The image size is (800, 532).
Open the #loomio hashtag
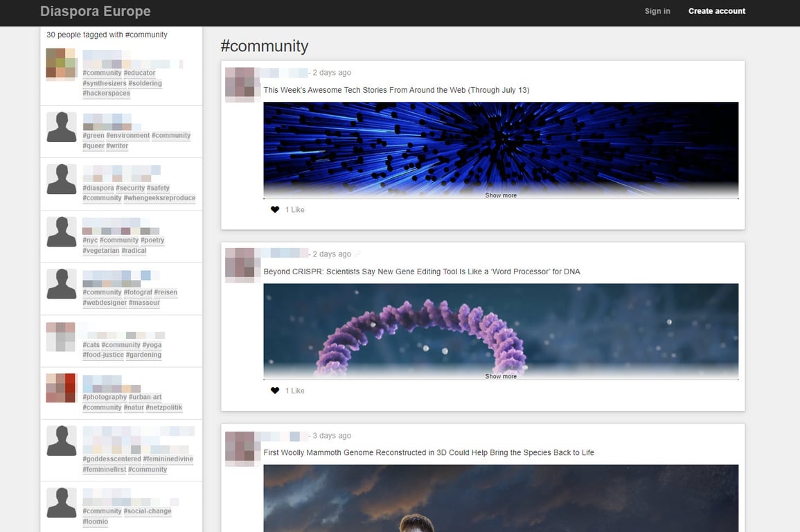(95, 521)
